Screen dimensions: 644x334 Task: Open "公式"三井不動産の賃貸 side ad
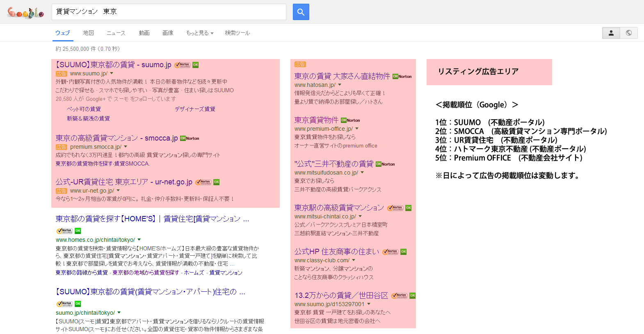tap(334, 164)
